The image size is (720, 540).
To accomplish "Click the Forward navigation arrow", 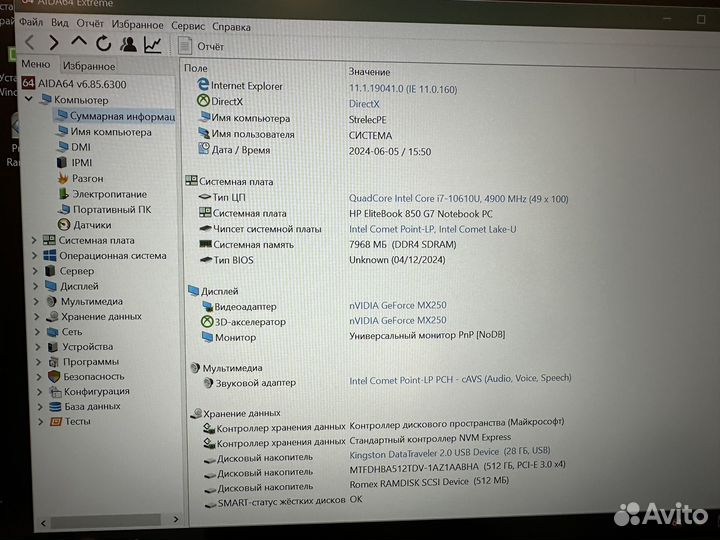I will point(54,43).
